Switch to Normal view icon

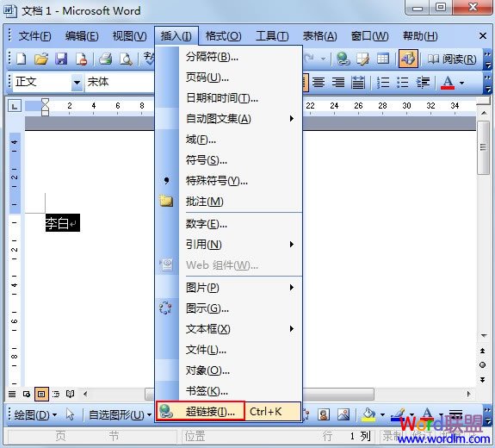pyautogui.click(x=12, y=394)
